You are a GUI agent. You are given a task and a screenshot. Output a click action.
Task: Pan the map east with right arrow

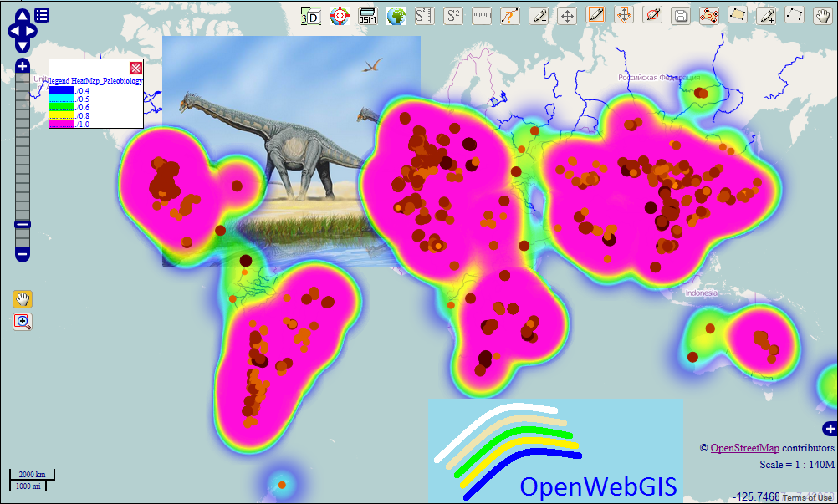30,31
